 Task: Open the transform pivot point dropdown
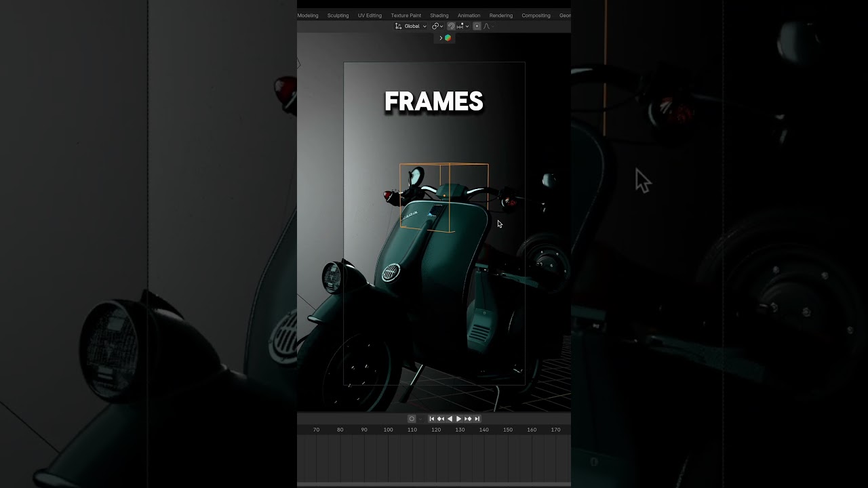(x=437, y=26)
